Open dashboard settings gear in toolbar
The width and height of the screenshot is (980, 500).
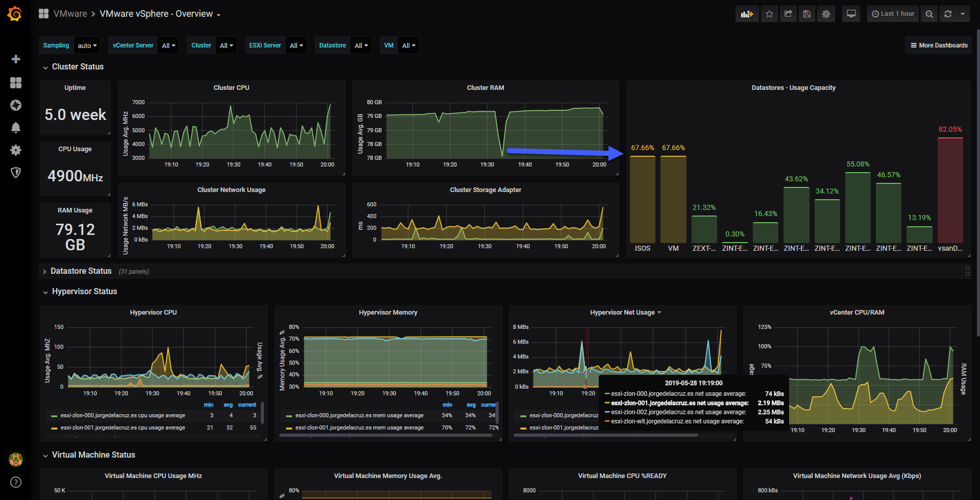[826, 14]
